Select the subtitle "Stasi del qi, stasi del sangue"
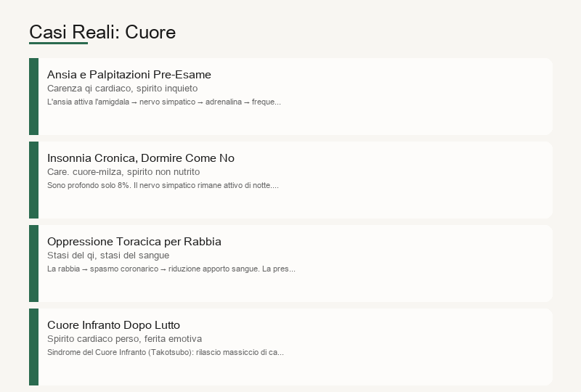 coord(108,256)
